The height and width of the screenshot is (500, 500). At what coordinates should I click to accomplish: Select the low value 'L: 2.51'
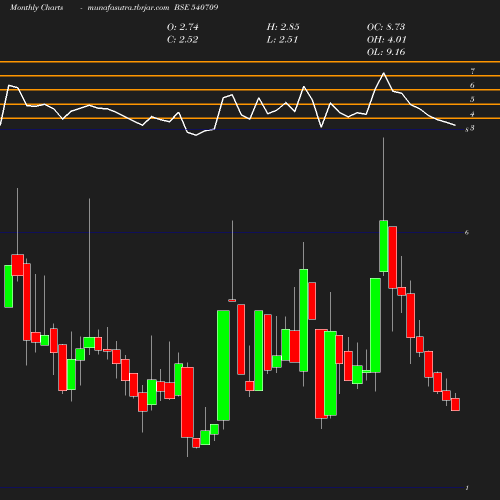282,40
